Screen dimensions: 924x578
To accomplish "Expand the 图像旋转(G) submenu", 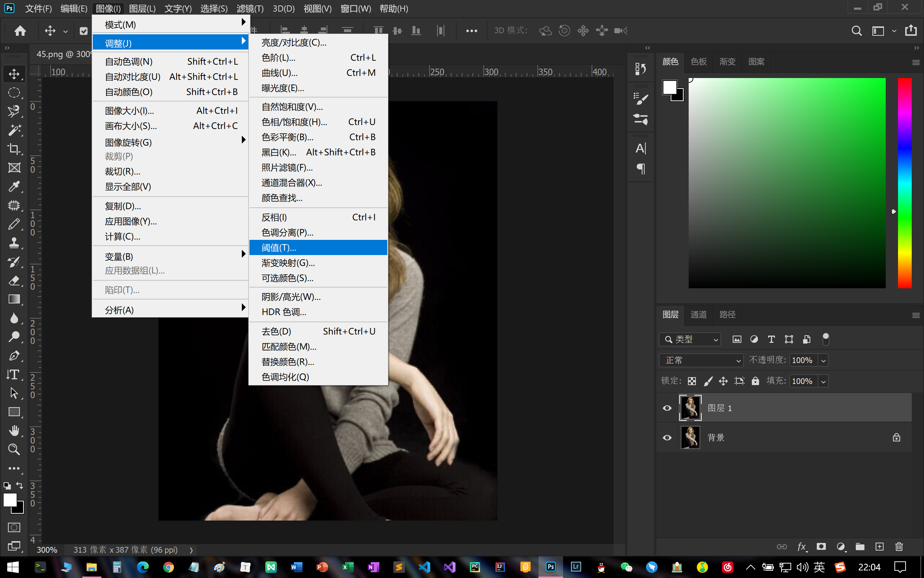I will click(170, 142).
